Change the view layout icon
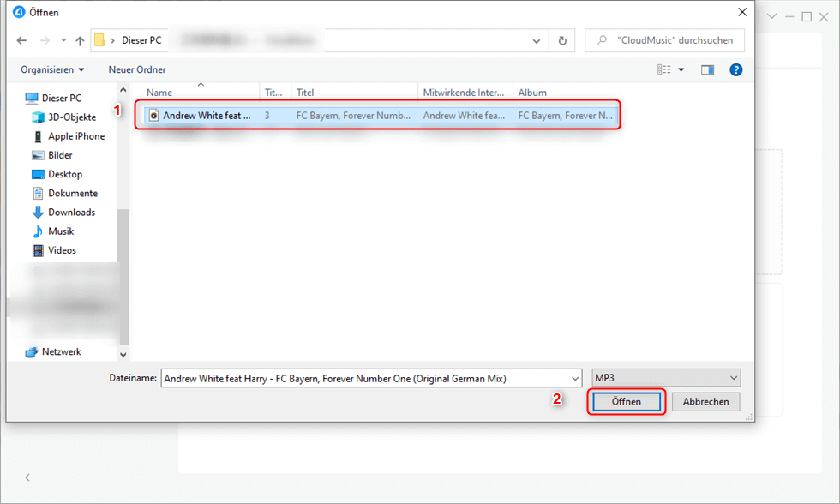 tap(664, 69)
